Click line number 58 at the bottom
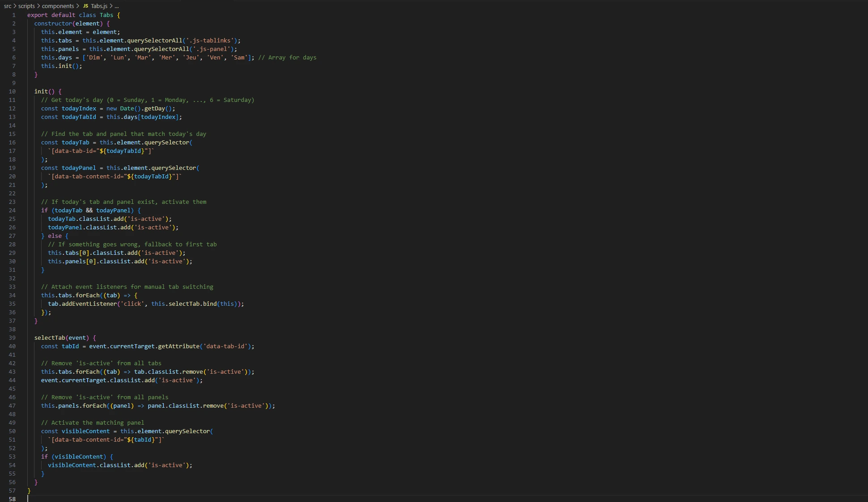868x502 pixels. tap(13, 499)
